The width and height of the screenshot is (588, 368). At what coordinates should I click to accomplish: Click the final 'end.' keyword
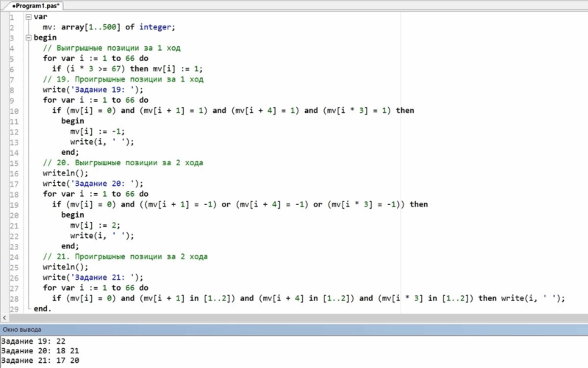coord(43,309)
